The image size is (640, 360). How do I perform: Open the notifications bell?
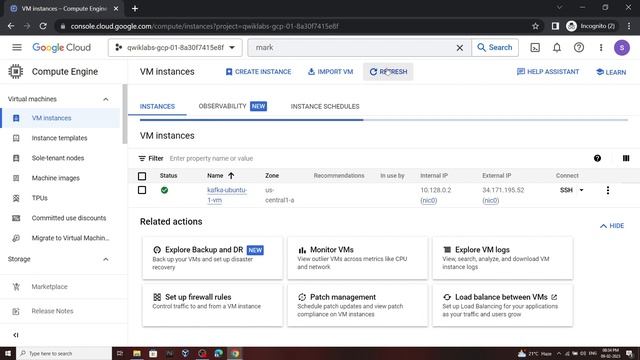[x=557, y=48]
